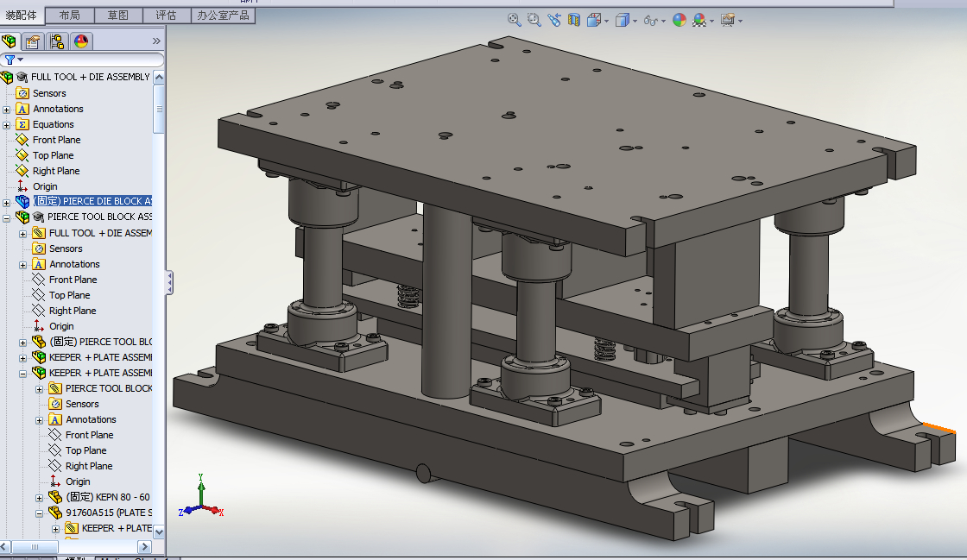Expand KEEPER + PLATE item at tree bottom

[55, 529]
